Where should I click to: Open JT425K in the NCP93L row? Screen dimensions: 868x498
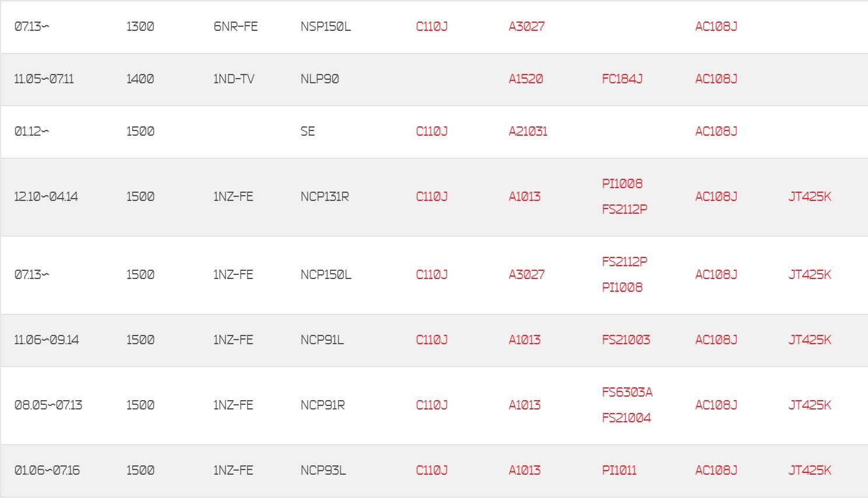pos(809,470)
